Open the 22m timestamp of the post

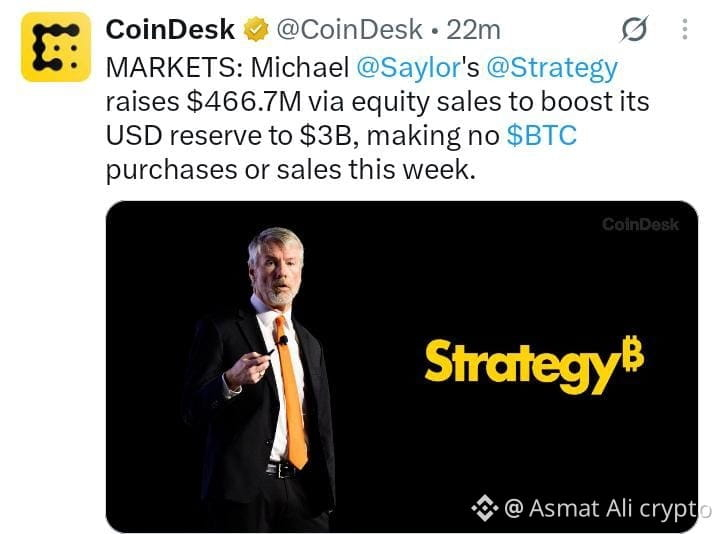click(473, 30)
